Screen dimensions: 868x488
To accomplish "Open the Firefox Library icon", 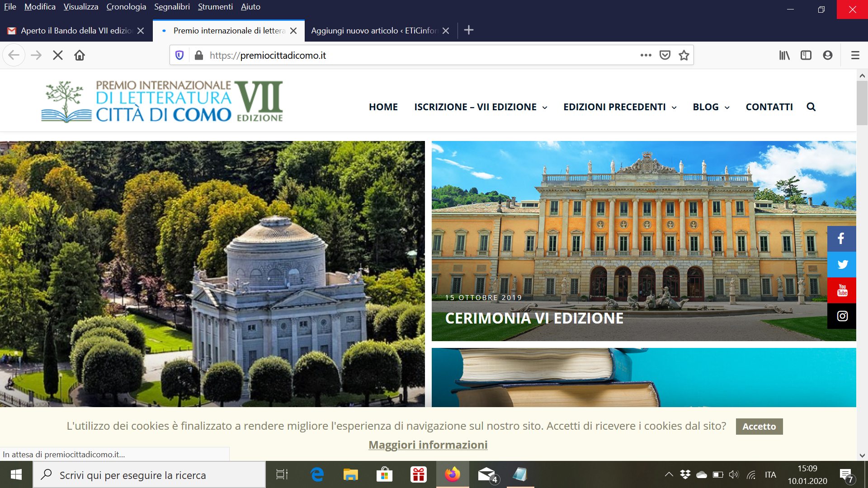I will pos(784,55).
